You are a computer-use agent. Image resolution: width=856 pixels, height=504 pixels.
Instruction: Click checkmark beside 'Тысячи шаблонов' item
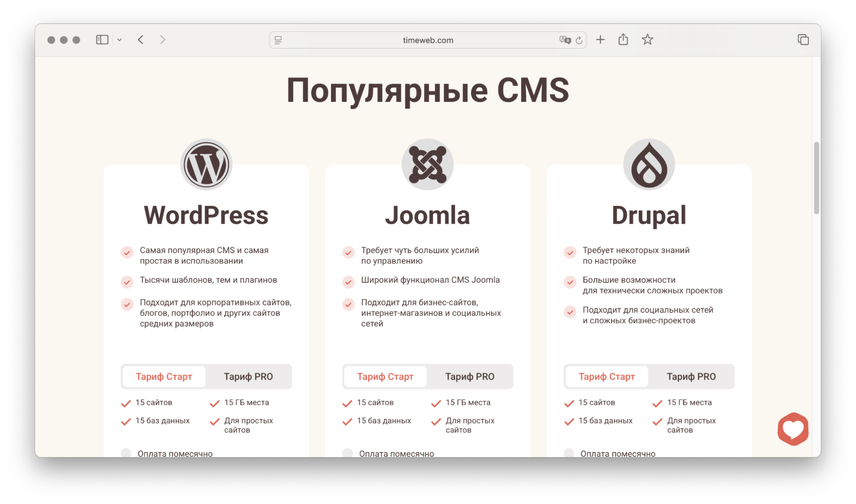click(127, 282)
